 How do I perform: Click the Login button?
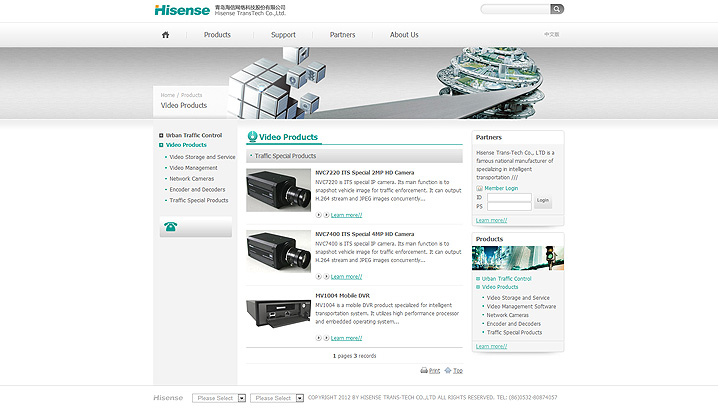[x=543, y=201]
